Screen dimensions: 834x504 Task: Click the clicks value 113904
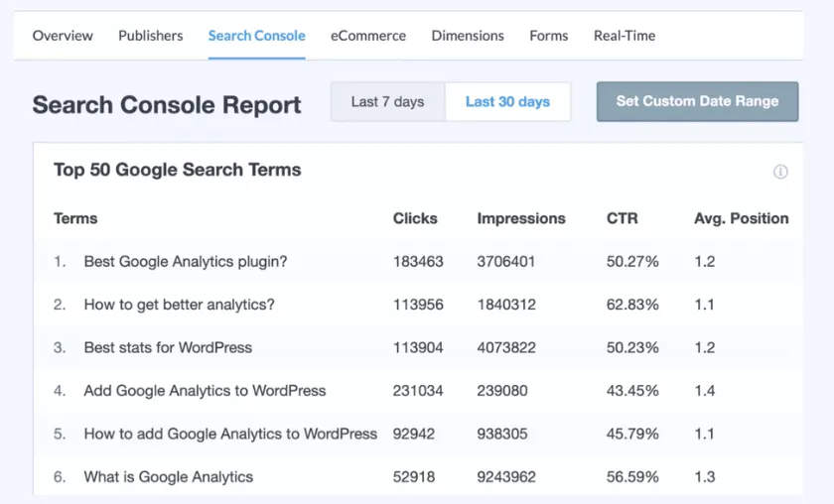click(418, 347)
